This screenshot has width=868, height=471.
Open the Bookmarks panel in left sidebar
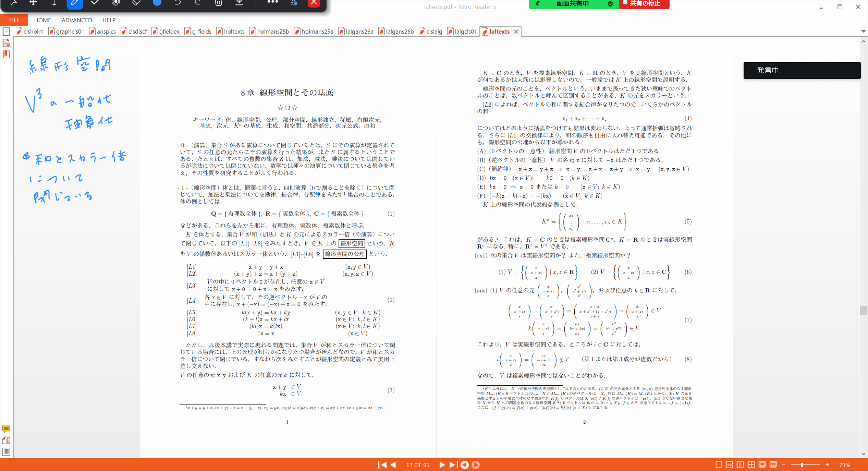6,54
